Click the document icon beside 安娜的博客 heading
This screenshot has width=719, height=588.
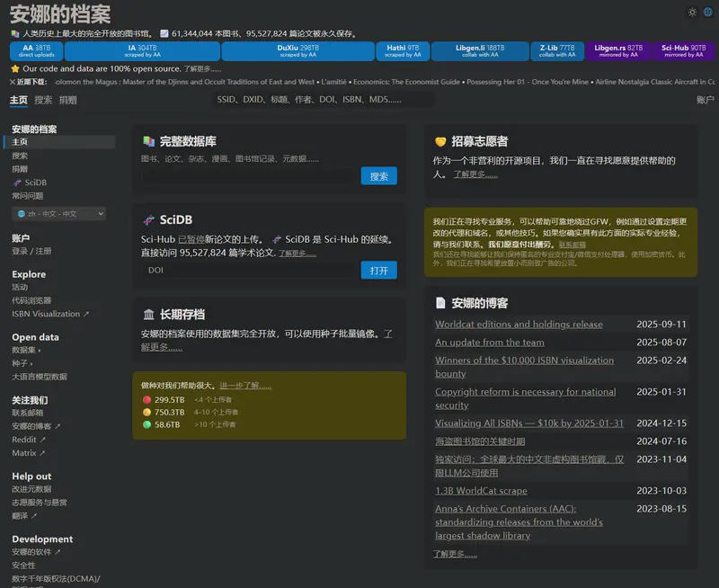[x=440, y=303]
